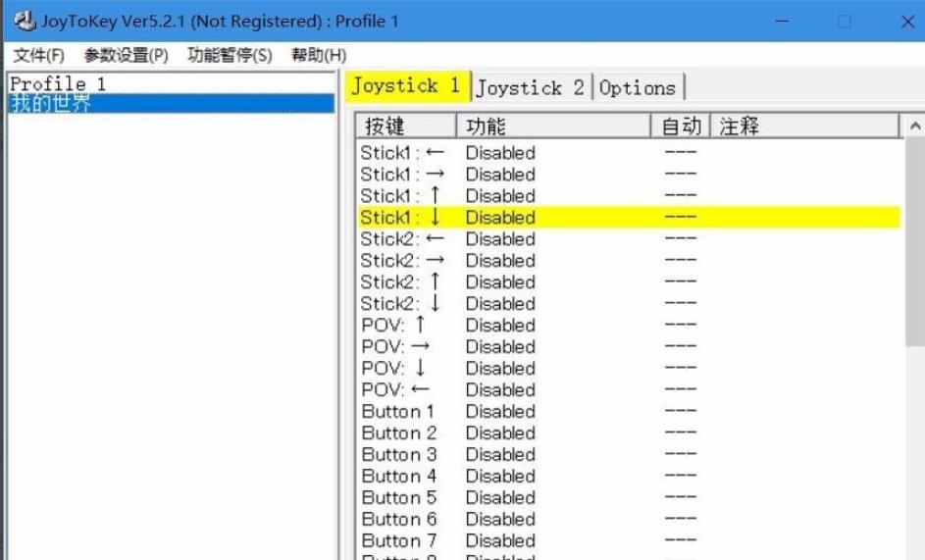The image size is (925, 560).
Task: Select the 我的世界 profile
Action: 51,104
